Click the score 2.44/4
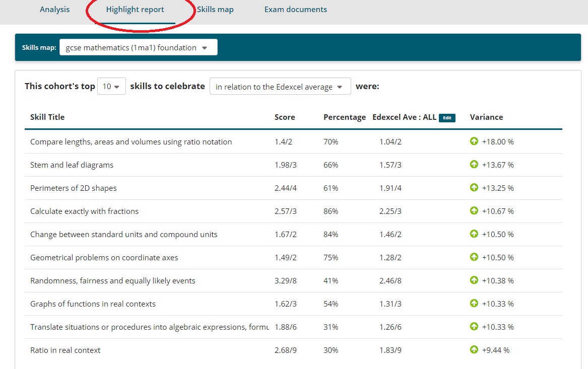Screen dimensions: 588x369 pos(285,188)
